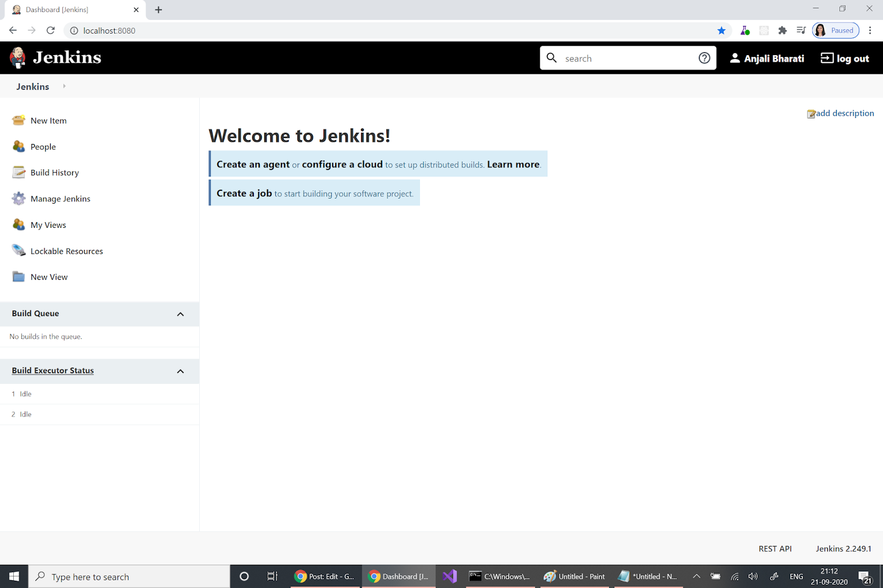This screenshot has height=588, width=883.
Task: Go back with browser back arrow
Action: (x=13, y=30)
